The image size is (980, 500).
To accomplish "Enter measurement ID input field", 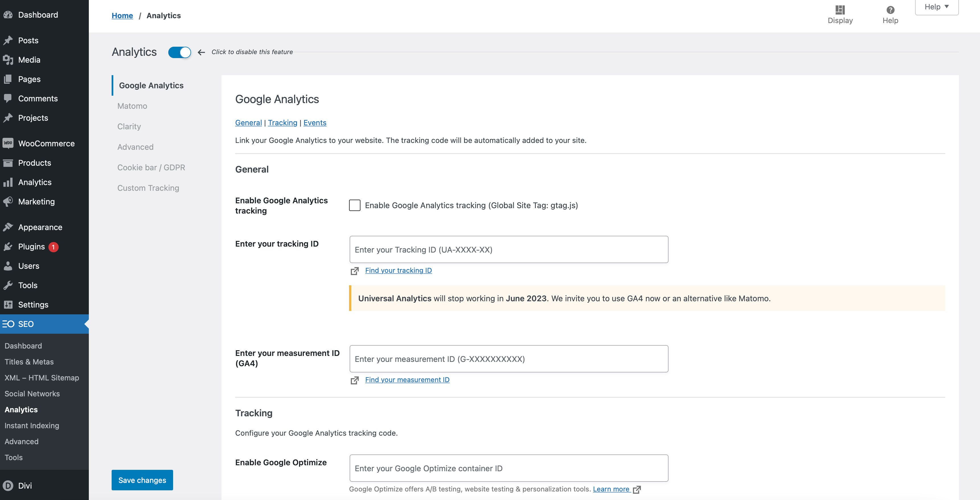I will point(509,358).
